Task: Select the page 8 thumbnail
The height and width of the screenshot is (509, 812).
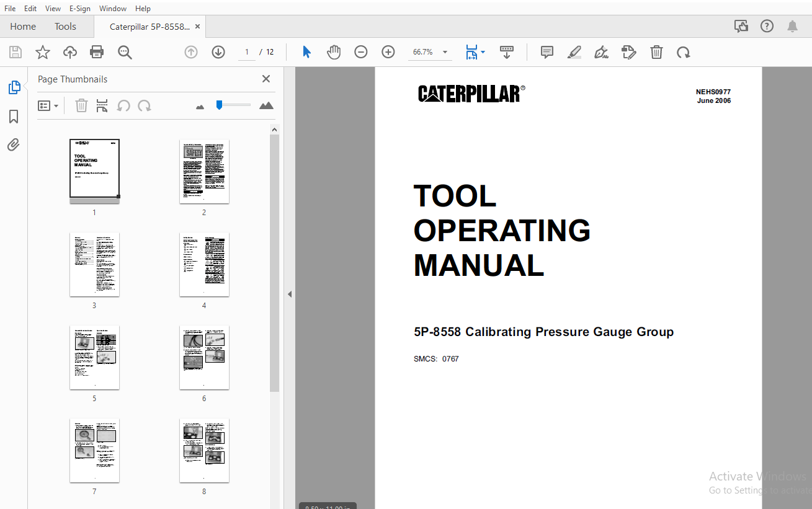Action: pyautogui.click(x=204, y=450)
